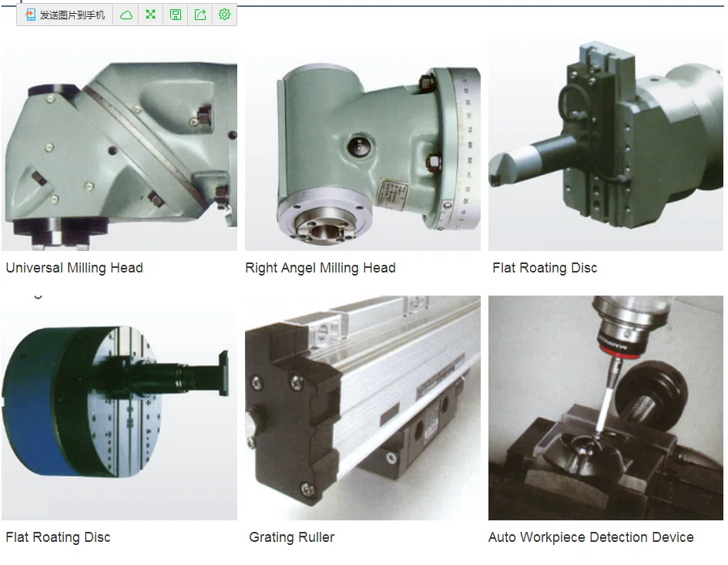728x565 pixels.
Task: Open the Auto Workpiece Detection Device photo
Action: [x=606, y=408]
